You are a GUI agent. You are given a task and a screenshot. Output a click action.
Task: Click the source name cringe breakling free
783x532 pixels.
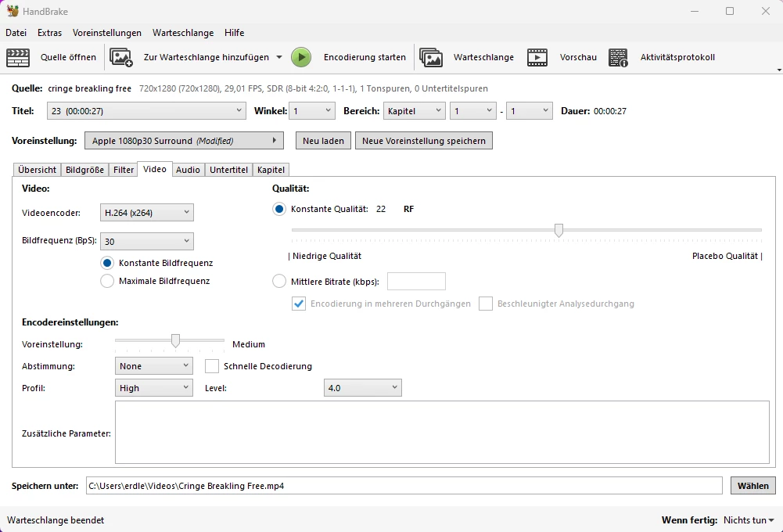89,88
